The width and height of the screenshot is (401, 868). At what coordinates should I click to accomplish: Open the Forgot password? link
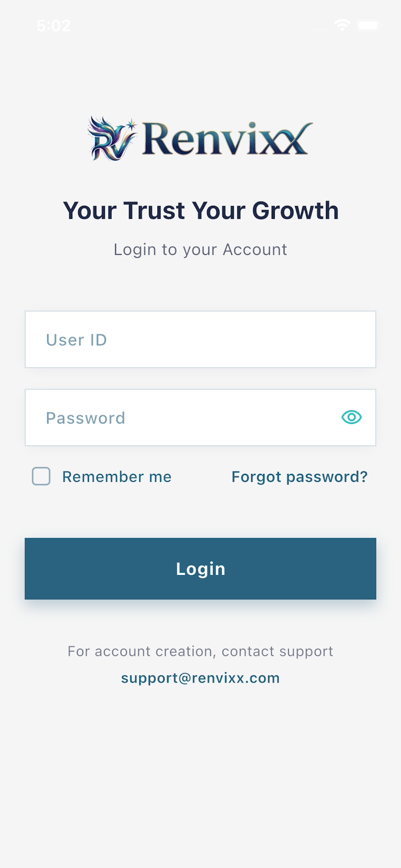299,476
